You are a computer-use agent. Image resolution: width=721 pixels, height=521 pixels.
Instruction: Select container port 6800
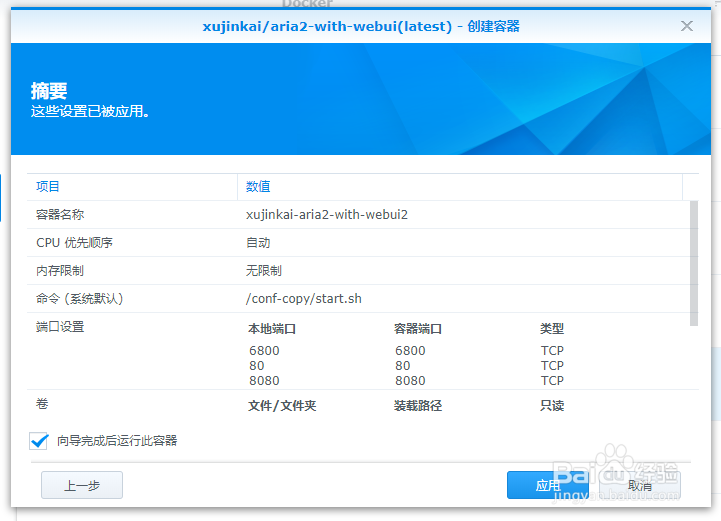(410, 351)
